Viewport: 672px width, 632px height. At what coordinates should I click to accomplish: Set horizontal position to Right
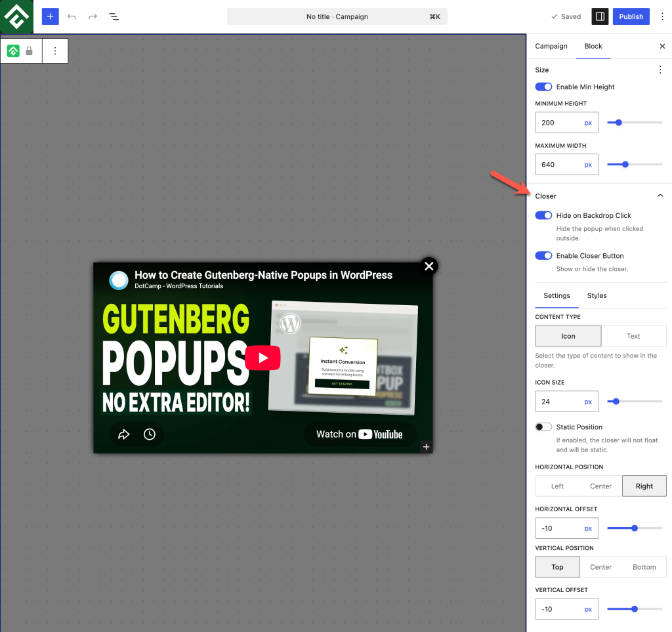pyautogui.click(x=644, y=486)
